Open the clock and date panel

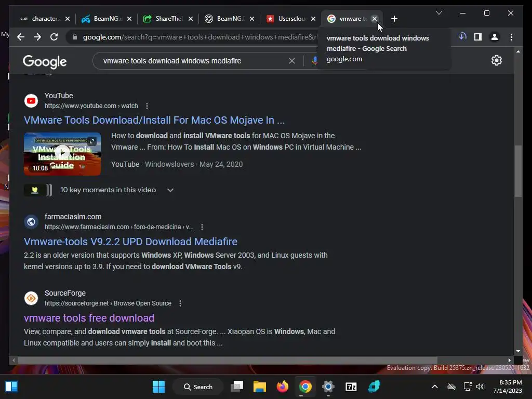pos(508,387)
